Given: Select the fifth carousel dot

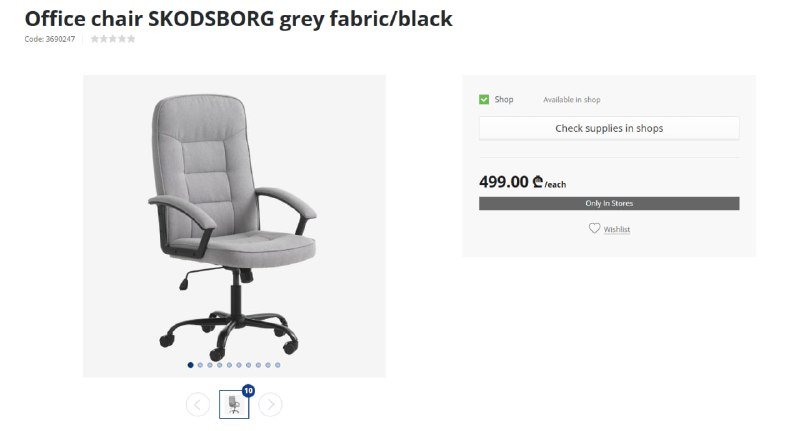Looking at the screenshot, I should click(x=229, y=365).
